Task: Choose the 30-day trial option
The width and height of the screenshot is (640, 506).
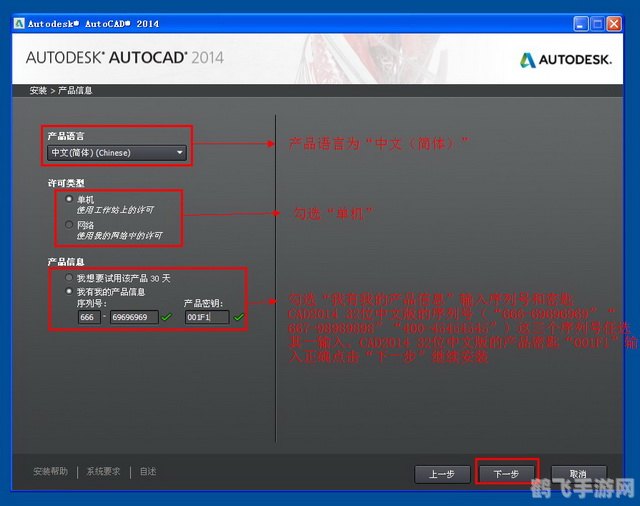Action: coord(69,278)
